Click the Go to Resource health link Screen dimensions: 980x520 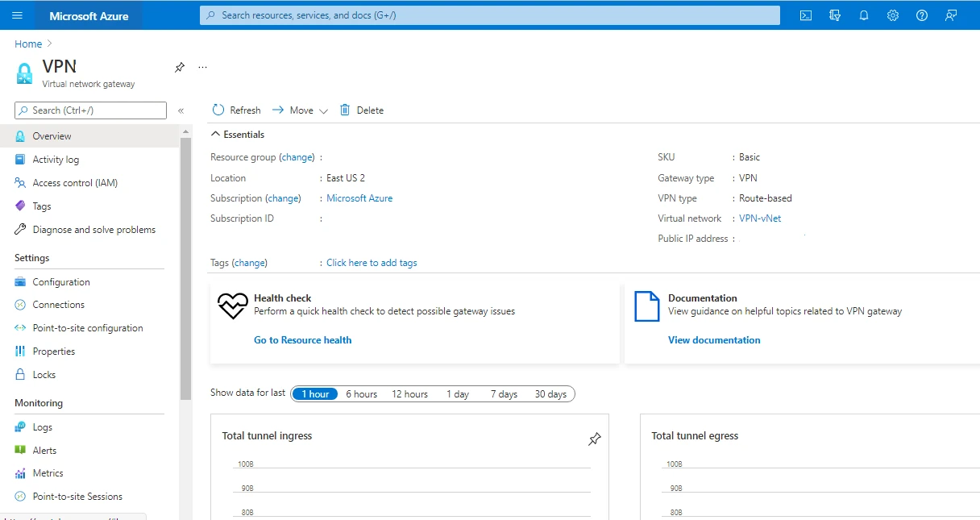(302, 339)
